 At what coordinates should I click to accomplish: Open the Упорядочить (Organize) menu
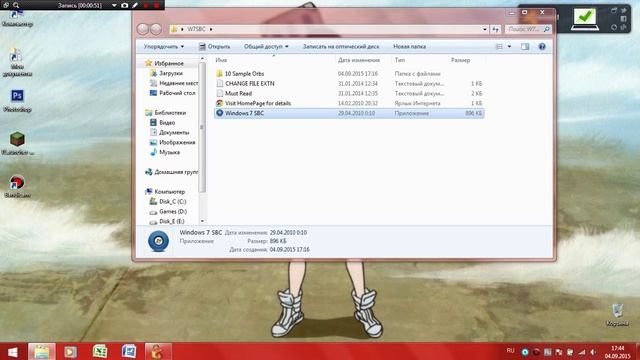[164, 47]
